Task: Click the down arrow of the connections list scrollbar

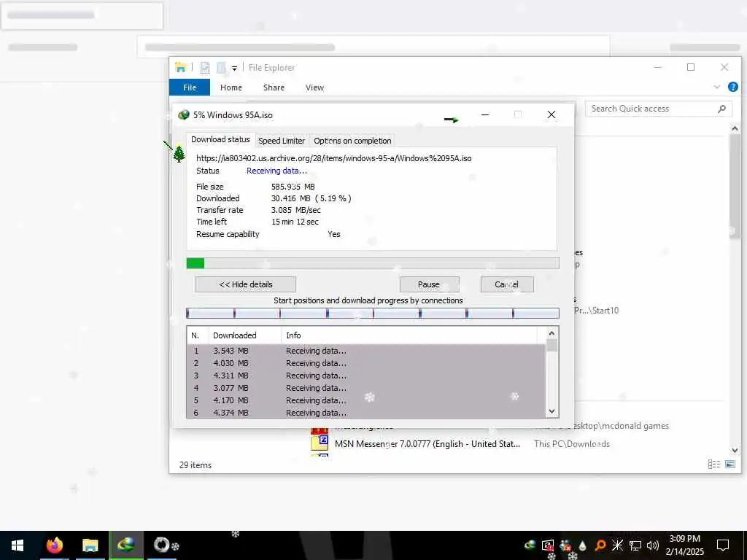Action: click(x=551, y=411)
